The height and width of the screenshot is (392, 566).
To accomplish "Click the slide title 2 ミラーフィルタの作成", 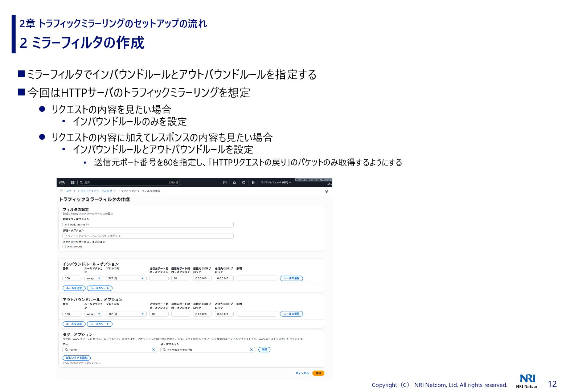I will pyautogui.click(x=82, y=43).
